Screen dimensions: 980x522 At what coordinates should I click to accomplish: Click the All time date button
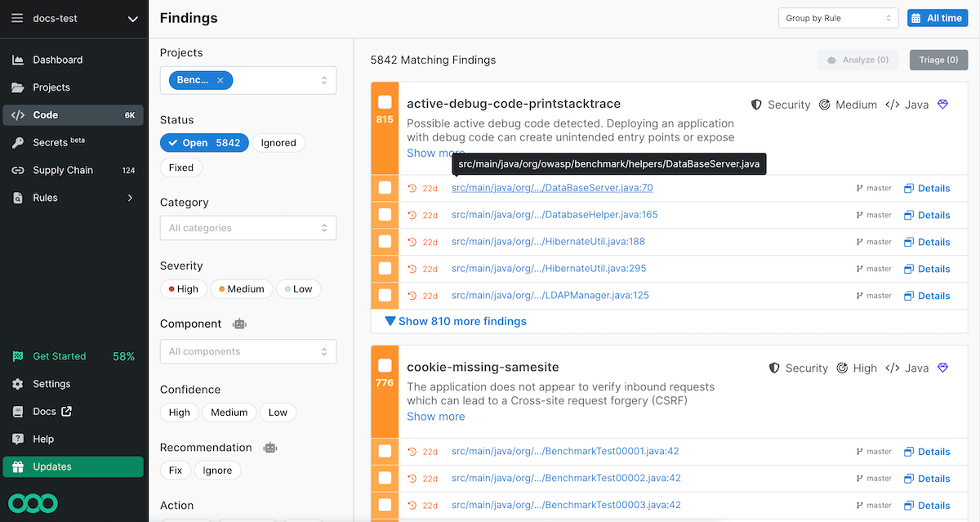click(x=937, y=18)
